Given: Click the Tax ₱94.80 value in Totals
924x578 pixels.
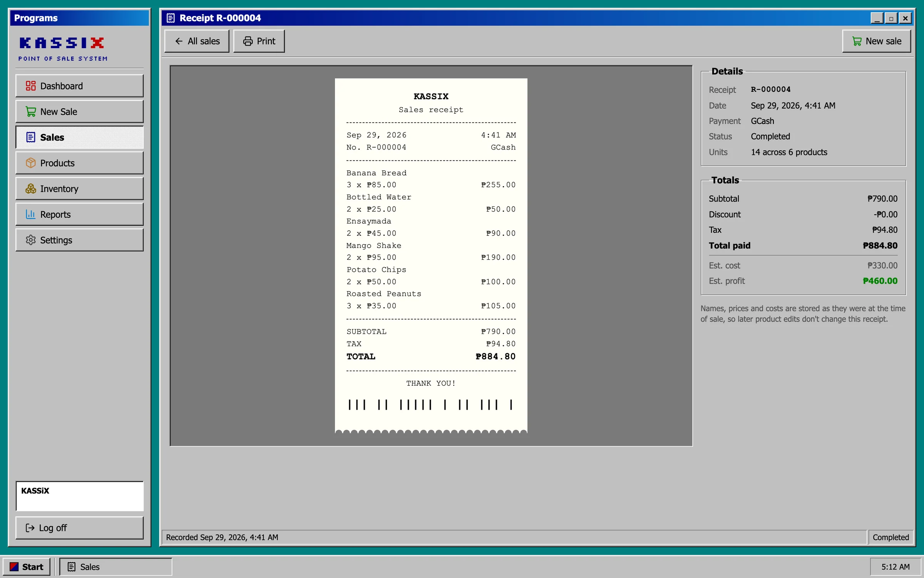Looking at the screenshot, I should point(884,230).
